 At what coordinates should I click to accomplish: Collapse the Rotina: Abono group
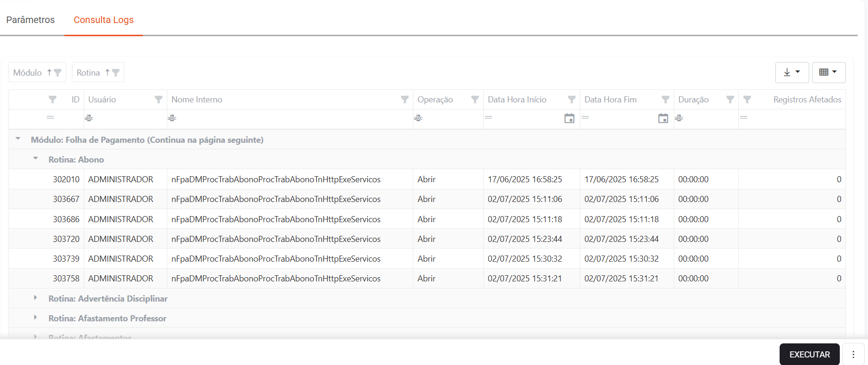(x=36, y=159)
